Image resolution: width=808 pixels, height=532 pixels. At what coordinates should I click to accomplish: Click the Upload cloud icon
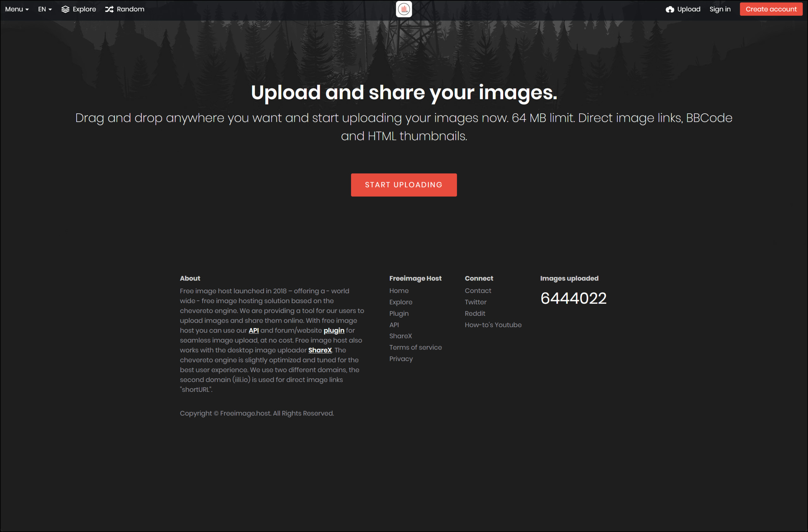click(670, 9)
